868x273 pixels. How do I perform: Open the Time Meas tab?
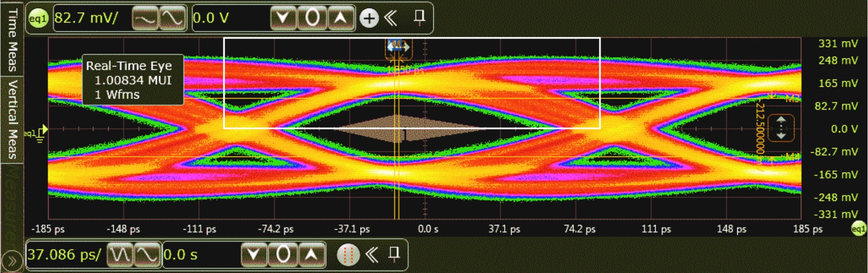pos(12,40)
